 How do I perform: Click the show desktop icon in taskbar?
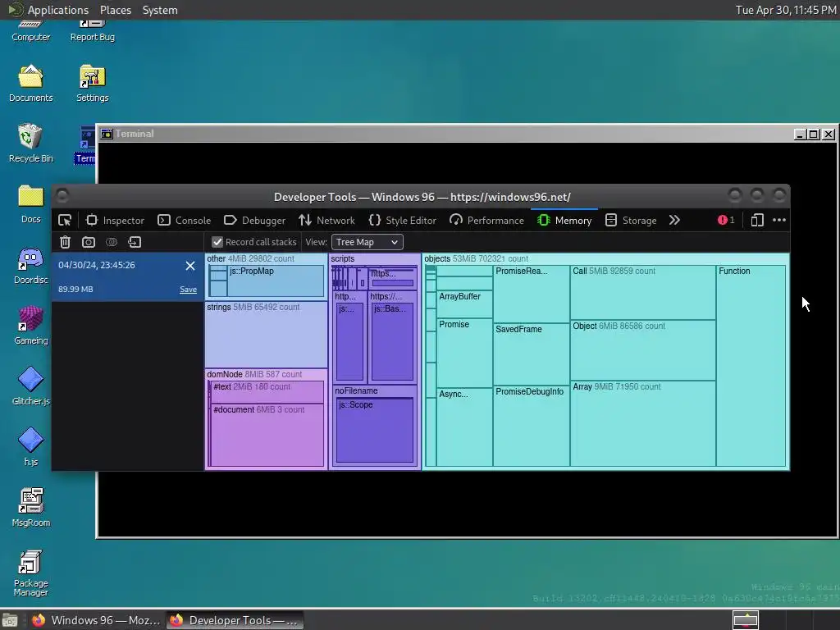[x=10, y=620]
